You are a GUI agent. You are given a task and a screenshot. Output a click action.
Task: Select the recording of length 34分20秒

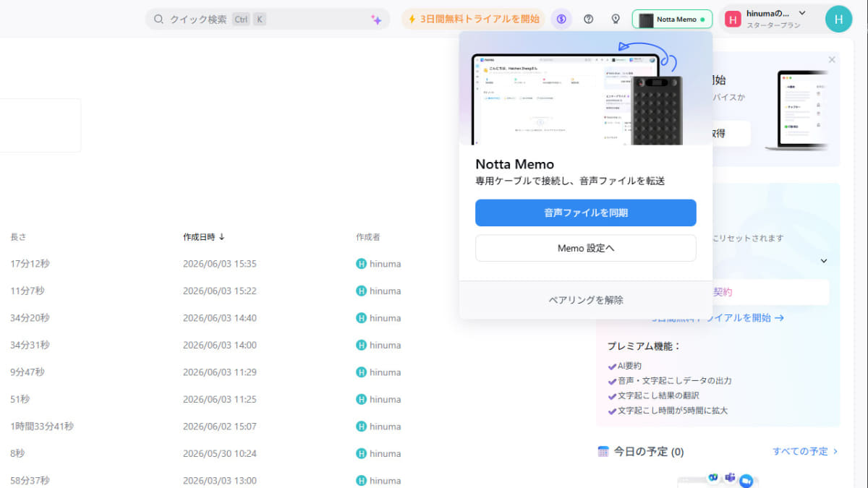click(x=30, y=318)
